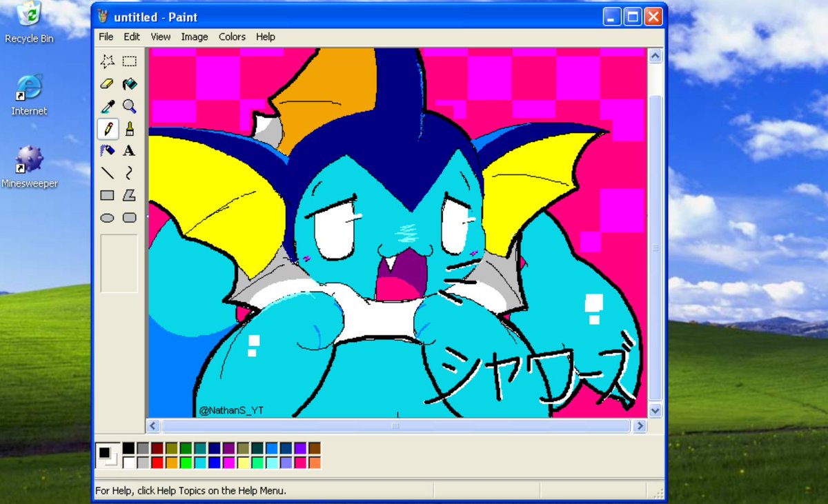The image size is (828, 504).
Task: Open the Help menu
Action: click(266, 37)
